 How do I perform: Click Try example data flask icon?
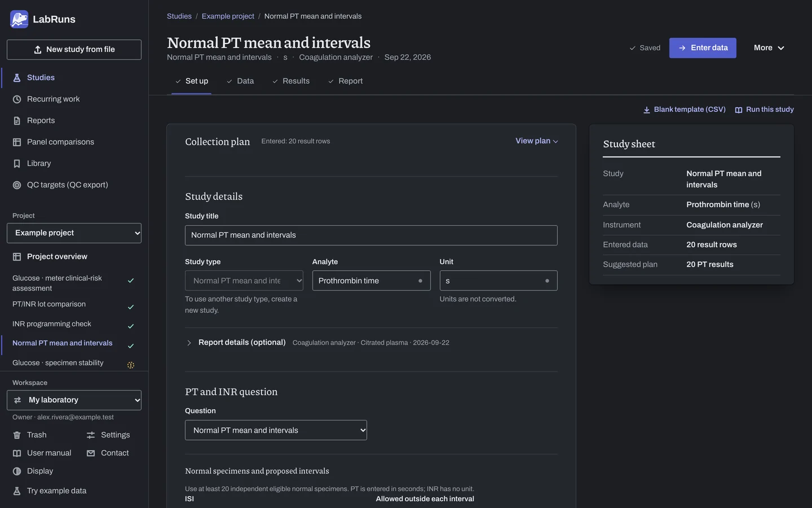point(17,491)
